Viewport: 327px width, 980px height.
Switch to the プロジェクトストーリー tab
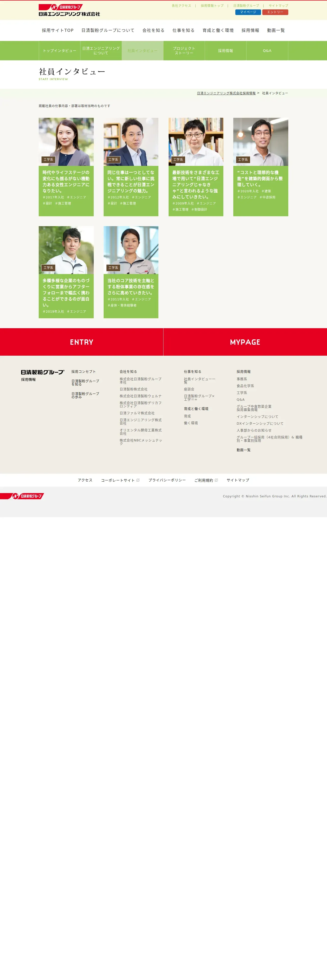coord(184,51)
